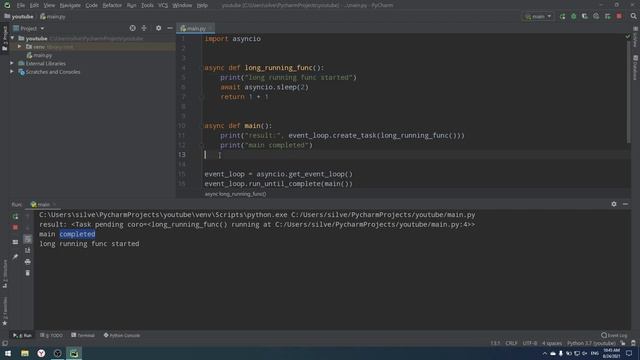640x360 pixels.
Task: Toggle soft-wrap in the Run console
Action: click(x=28, y=239)
